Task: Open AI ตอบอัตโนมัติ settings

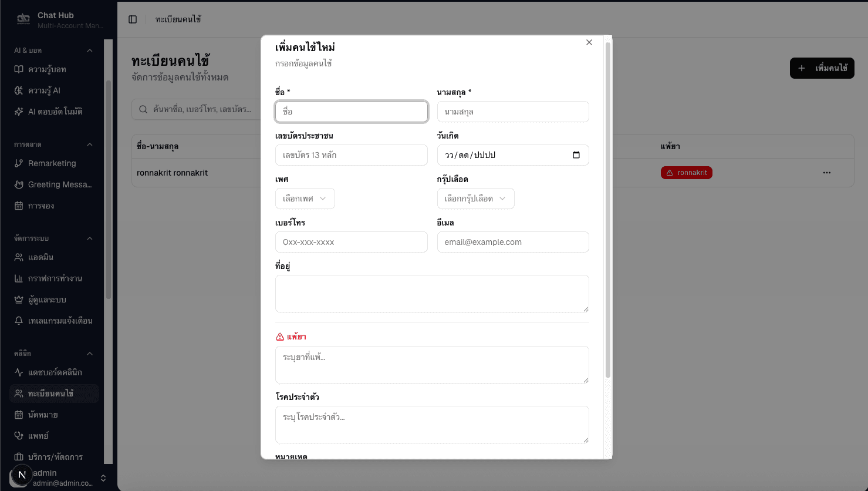Action: tap(54, 111)
